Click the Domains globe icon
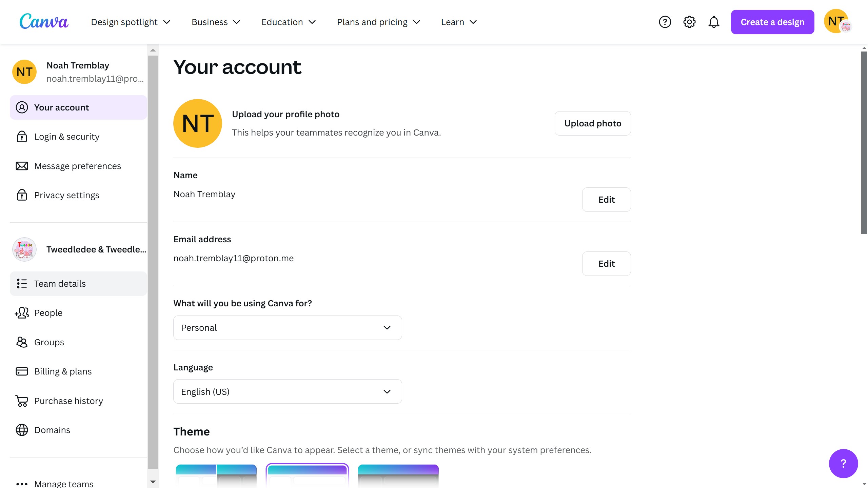This screenshot has width=868, height=488. click(x=22, y=430)
